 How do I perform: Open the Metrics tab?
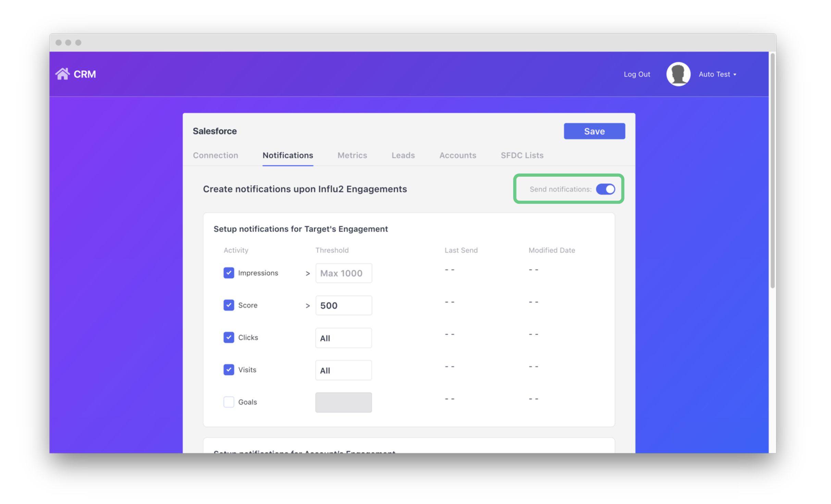[352, 155]
